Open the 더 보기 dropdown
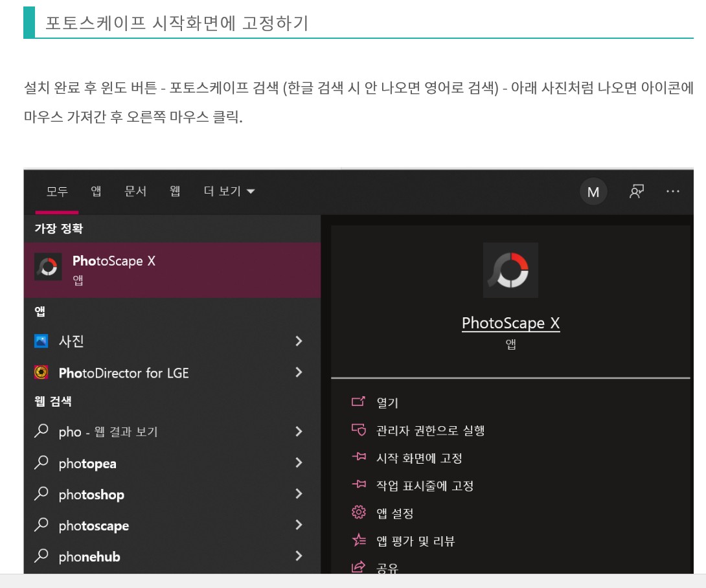706x588 pixels. [229, 191]
